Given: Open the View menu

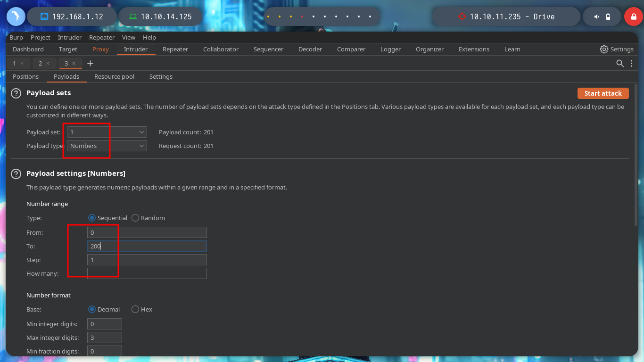Looking at the screenshot, I should (129, 37).
